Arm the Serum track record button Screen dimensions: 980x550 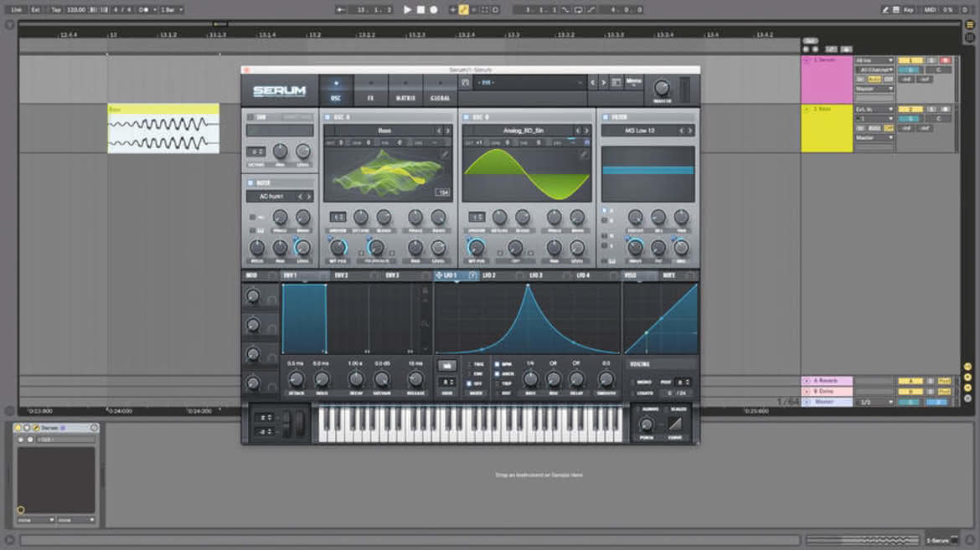[945, 60]
